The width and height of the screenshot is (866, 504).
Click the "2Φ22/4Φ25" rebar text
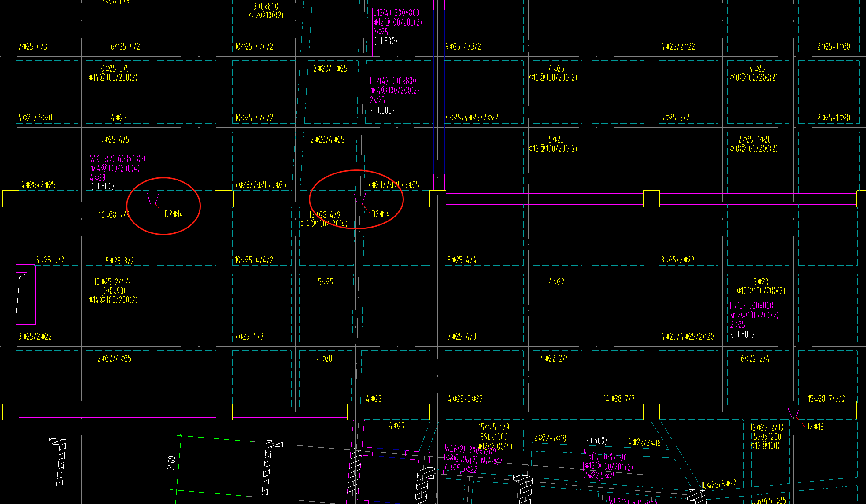(x=114, y=359)
